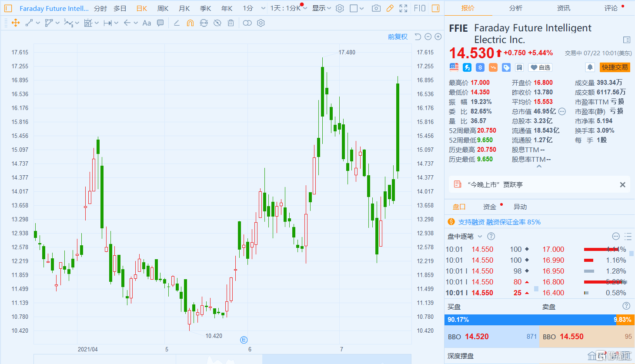Delete drawings with the trash icon

click(231, 23)
